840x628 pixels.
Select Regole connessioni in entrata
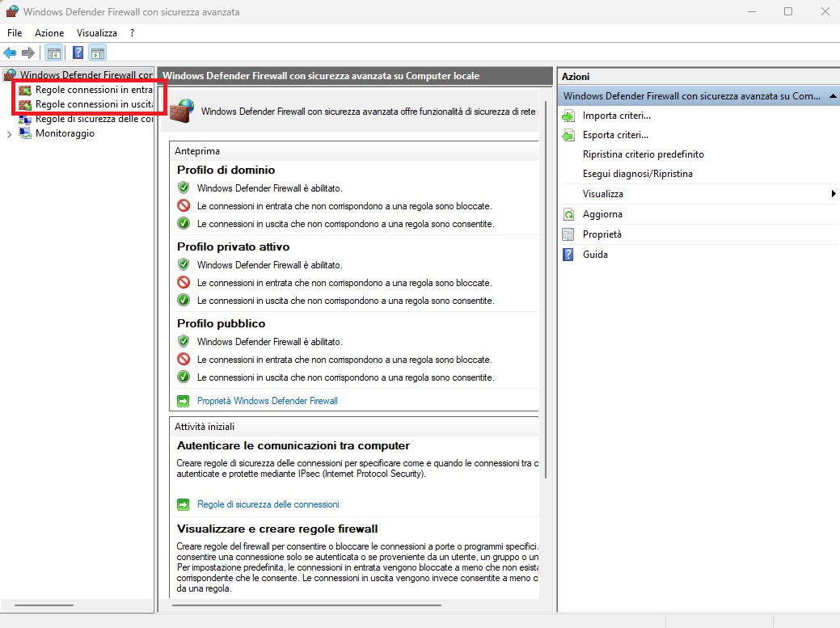pos(93,90)
